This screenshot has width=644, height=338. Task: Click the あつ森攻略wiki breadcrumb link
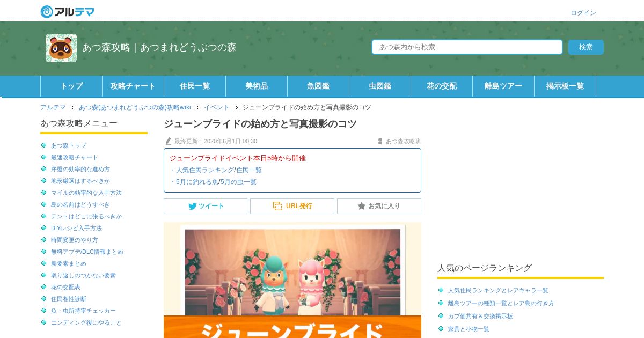[135, 107]
